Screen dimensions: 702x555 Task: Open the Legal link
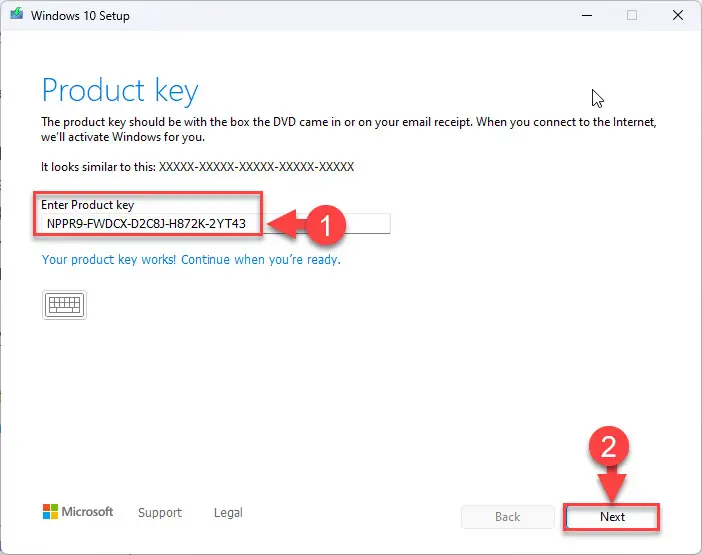(x=228, y=512)
